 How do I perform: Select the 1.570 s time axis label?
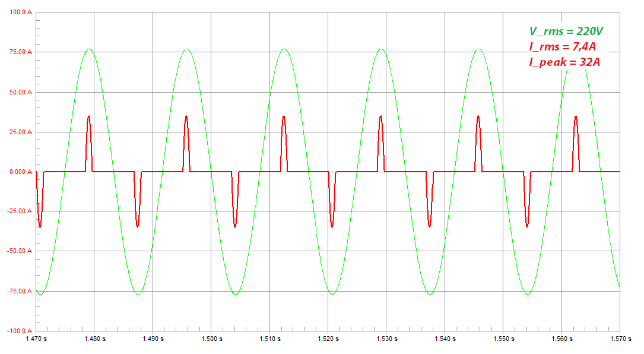pyautogui.click(x=619, y=339)
